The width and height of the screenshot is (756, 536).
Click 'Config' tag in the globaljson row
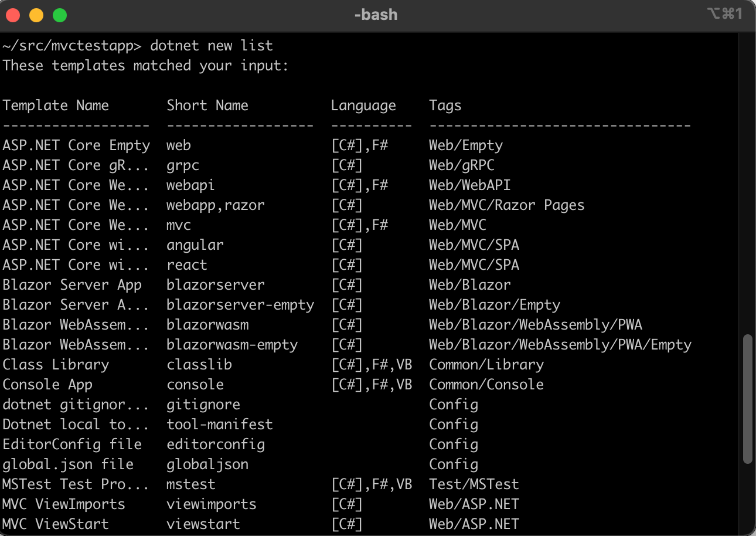(x=454, y=464)
